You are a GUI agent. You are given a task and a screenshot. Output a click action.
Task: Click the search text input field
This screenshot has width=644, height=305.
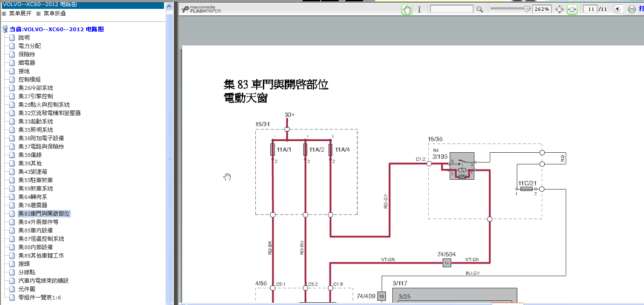(451, 9)
